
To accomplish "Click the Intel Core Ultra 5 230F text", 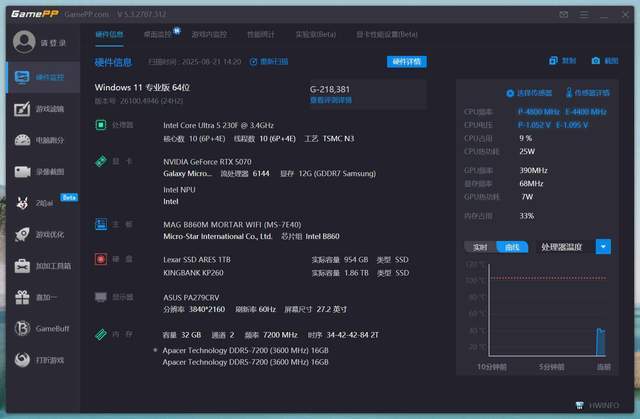I will [x=218, y=125].
